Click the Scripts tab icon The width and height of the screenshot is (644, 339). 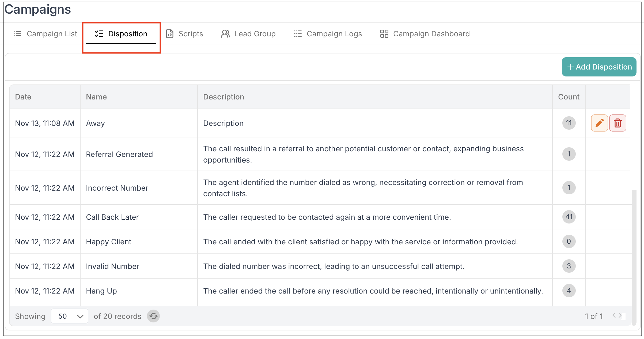click(170, 34)
